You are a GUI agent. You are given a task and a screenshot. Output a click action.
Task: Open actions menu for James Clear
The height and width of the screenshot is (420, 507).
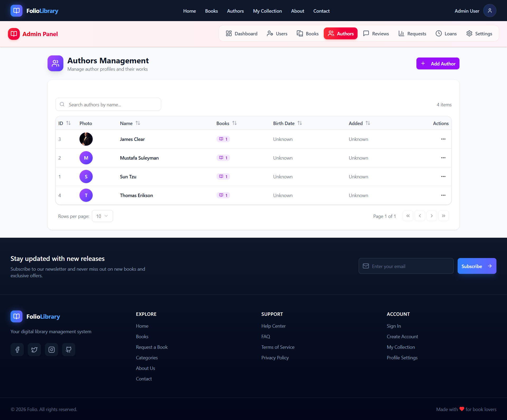[443, 139]
